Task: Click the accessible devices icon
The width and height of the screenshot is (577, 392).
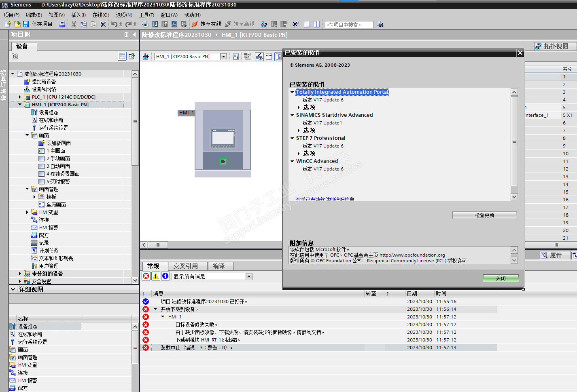Action: pos(264,24)
